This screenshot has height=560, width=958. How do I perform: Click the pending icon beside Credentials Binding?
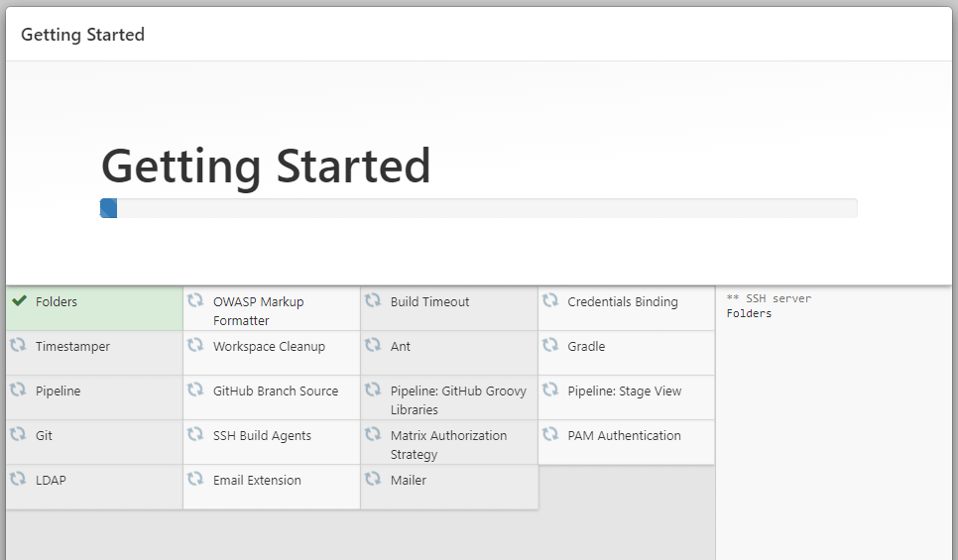coord(550,300)
